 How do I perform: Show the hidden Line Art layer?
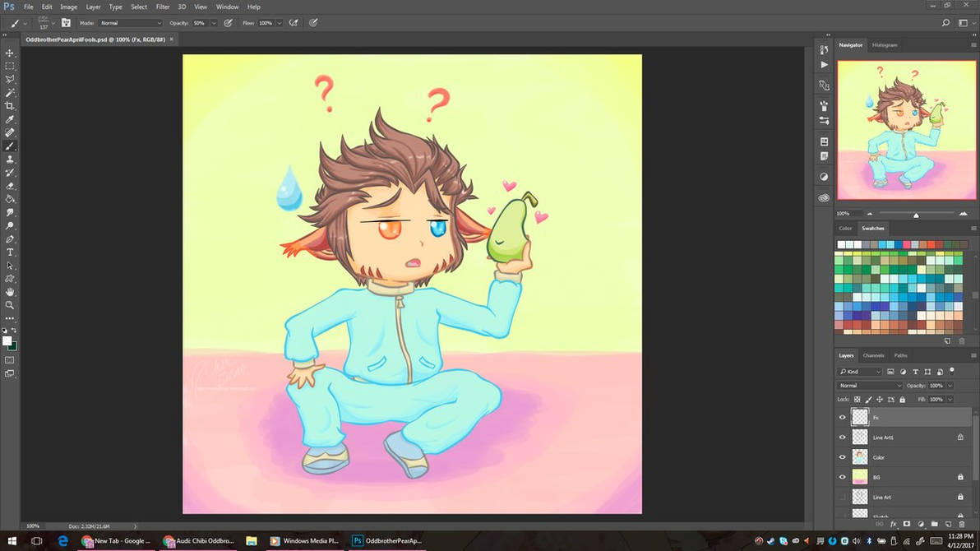click(x=843, y=498)
